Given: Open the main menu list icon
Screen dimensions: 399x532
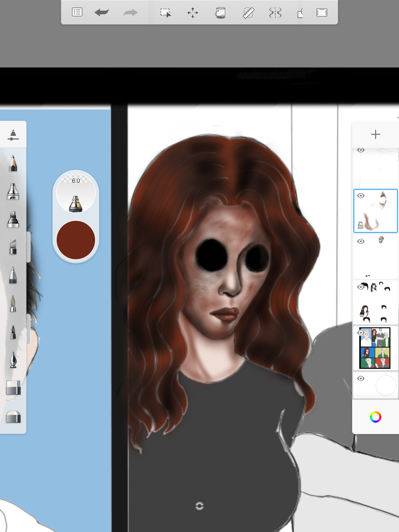Looking at the screenshot, I should tap(77, 12).
